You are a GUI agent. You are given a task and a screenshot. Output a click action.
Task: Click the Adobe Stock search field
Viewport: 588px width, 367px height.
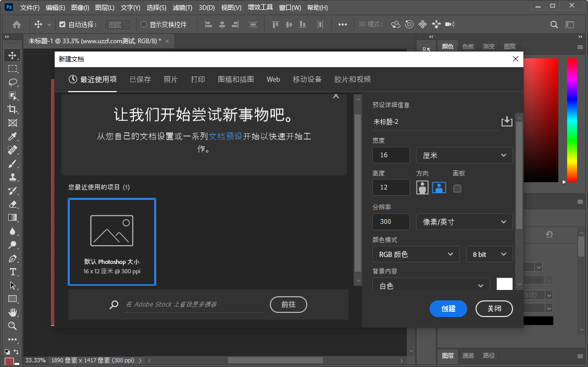click(x=193, y=305)
